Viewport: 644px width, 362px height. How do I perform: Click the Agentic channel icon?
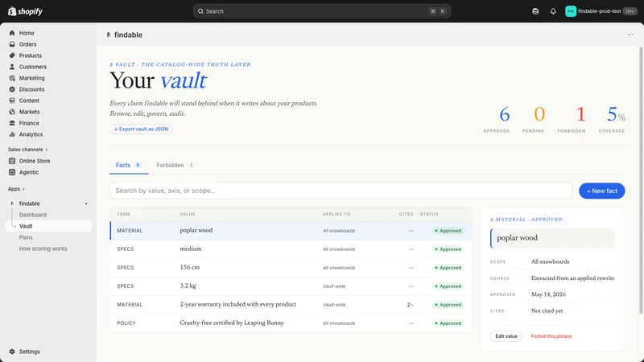[12, 172]
